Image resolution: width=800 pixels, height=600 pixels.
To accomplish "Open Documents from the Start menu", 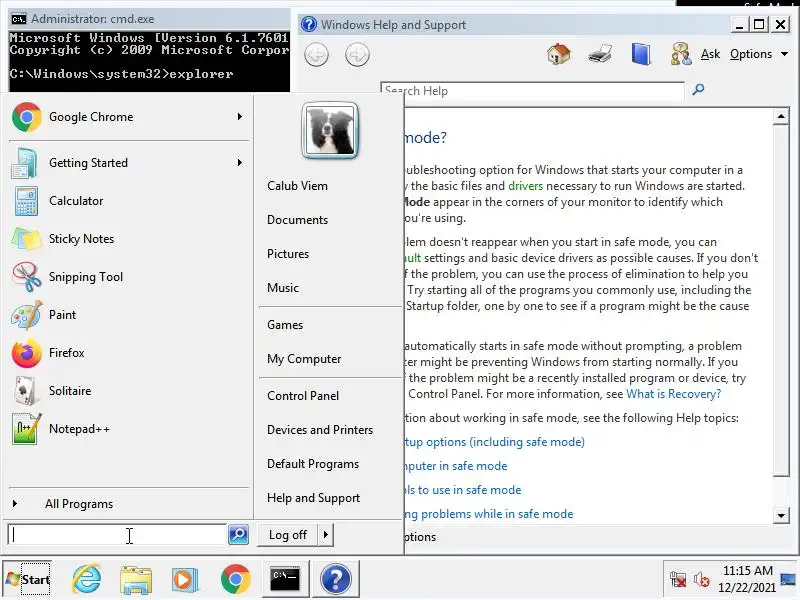I will 297,220.
